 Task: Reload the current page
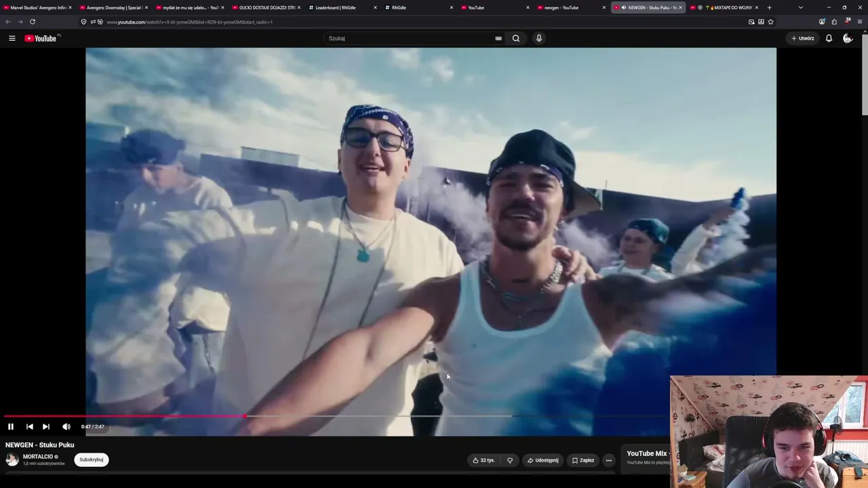tap(32, 22)
